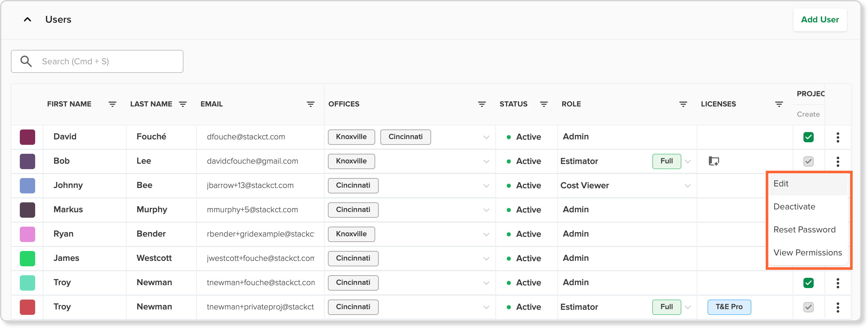
Task: Click the Add User button
Action: pyautogui.click(x=820, y=20)
